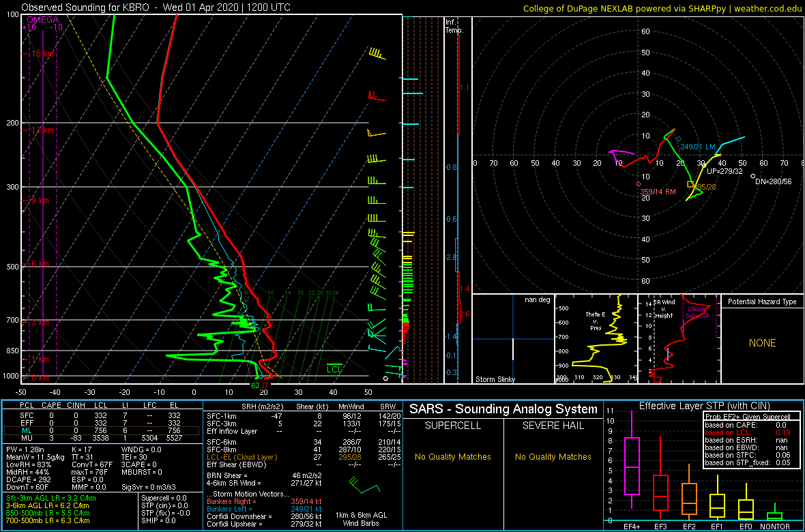Click Sfc-3km AGL LR = 3.2 C/km
The height and width of the screenshot is (532, 805).
[x=51, y=498]
